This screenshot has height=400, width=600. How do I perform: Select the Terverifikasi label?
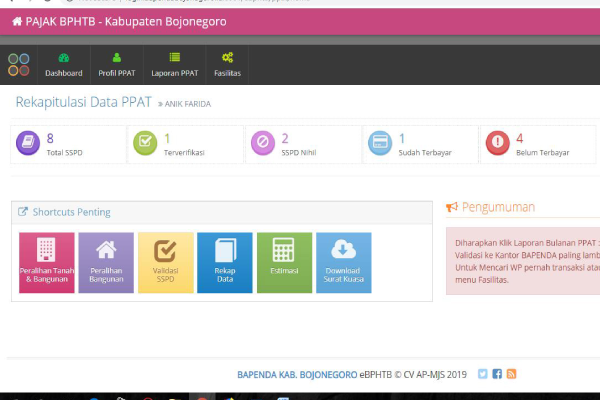tap(184, 153)
